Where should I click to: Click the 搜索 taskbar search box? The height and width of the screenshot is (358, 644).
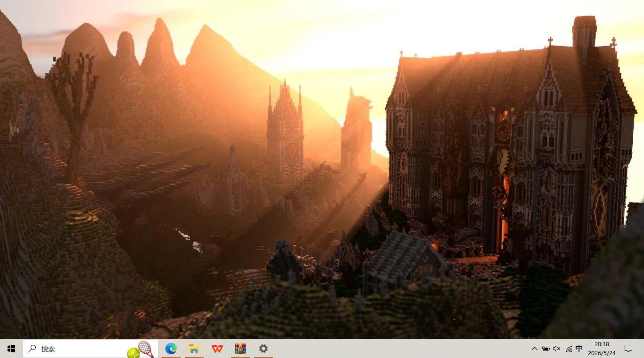click(91, 349)
